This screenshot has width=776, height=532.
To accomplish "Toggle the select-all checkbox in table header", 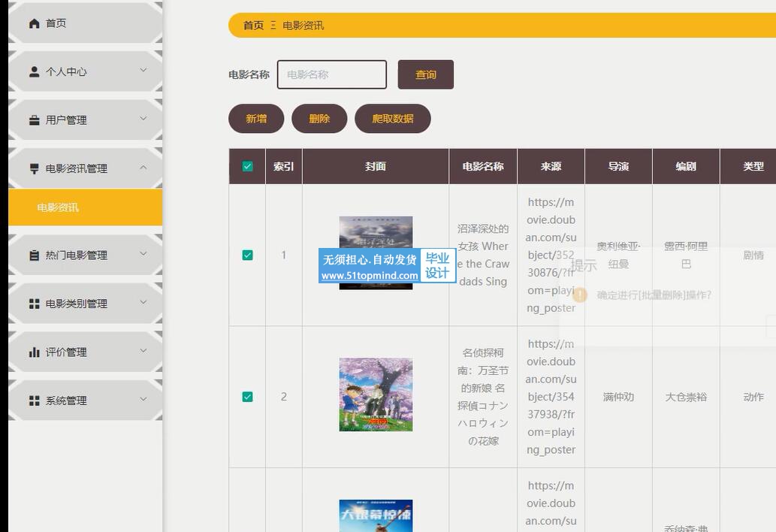I will pyautogui.click(x=247, y=166).
